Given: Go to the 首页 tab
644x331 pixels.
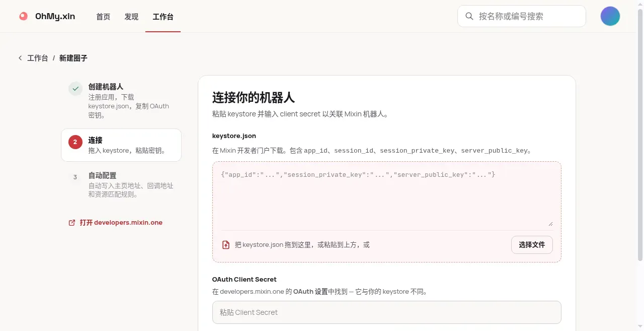Looking at the screenshot, I should pos(103,17).
